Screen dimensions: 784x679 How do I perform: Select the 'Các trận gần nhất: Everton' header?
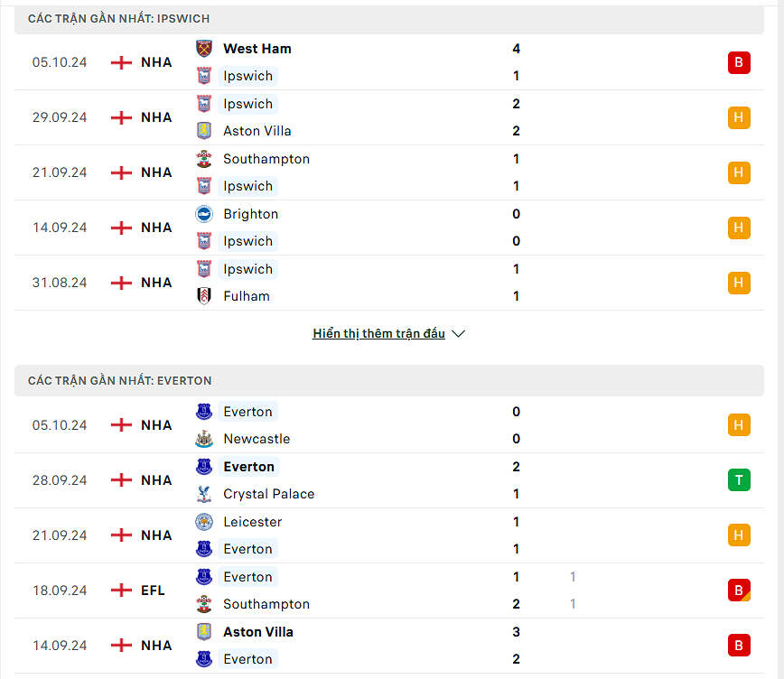tap(119, 381)
